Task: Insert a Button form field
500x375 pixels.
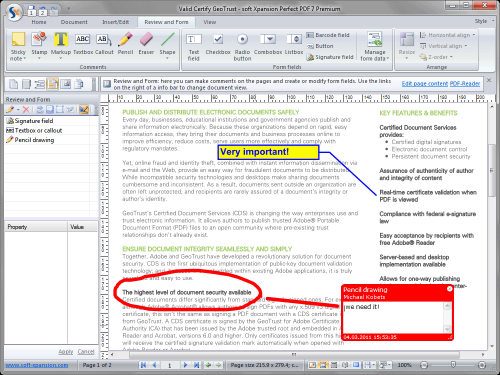Action: tap(320, 46)
